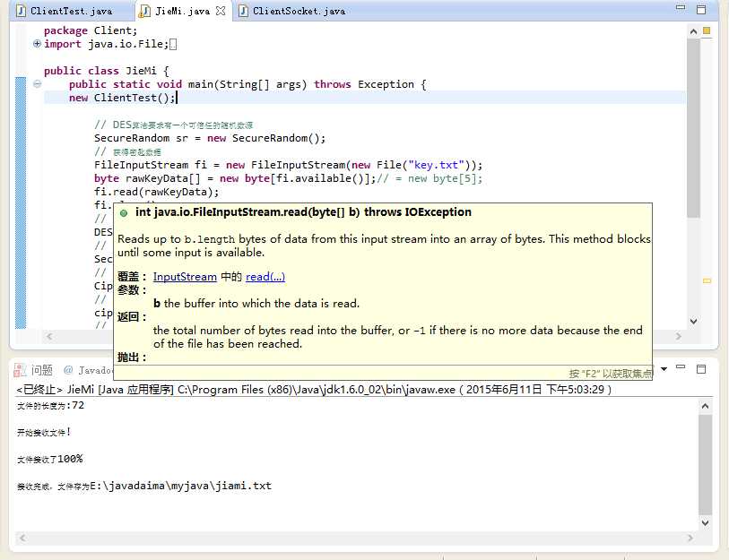The width and height of the screenshot is (729, 560).
Task: Click the 'SecureRandom sr = new SecureRandom();' line
Action: [210, 139]
